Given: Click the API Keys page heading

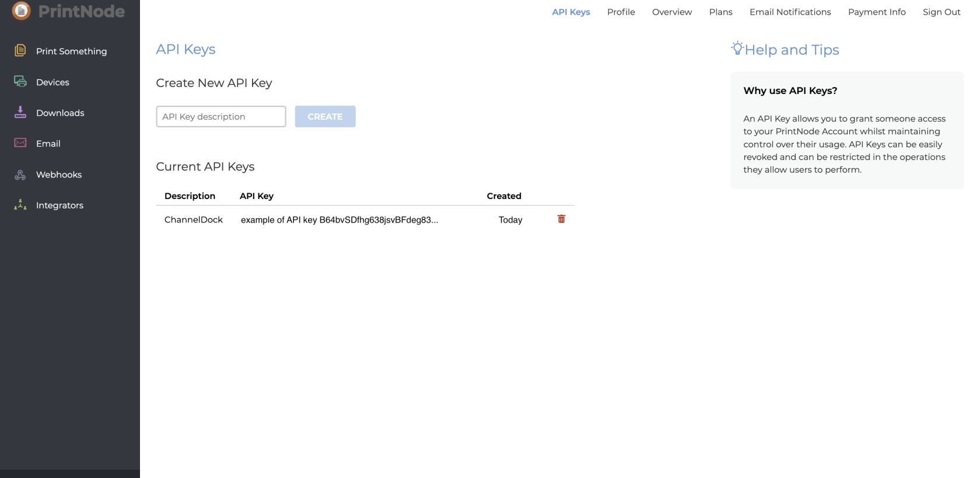Looking at the screenshot, I should click(185, 50).
